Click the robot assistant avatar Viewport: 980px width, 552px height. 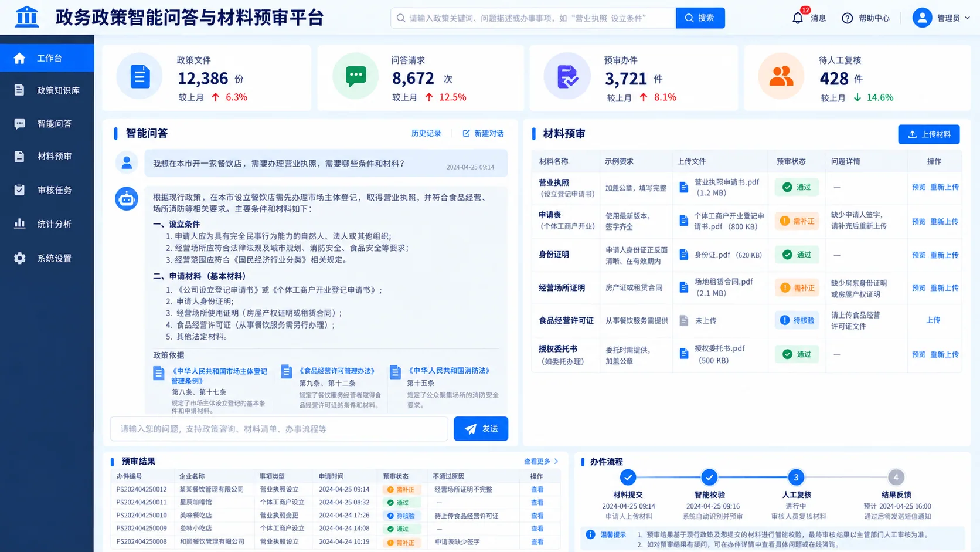(127, 199)
